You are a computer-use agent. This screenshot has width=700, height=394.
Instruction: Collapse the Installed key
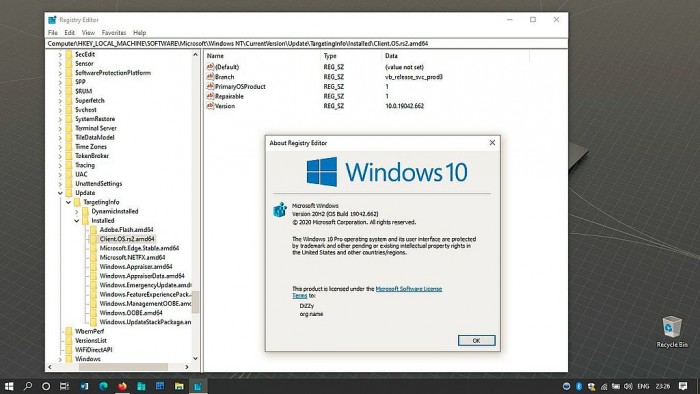tap(76, 221)
